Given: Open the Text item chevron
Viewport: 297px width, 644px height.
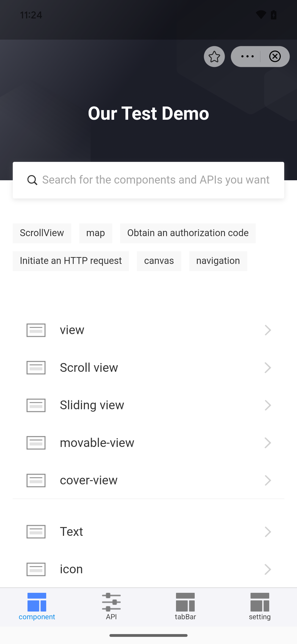Looking at the screenshot, I should (x=268, y=532).
